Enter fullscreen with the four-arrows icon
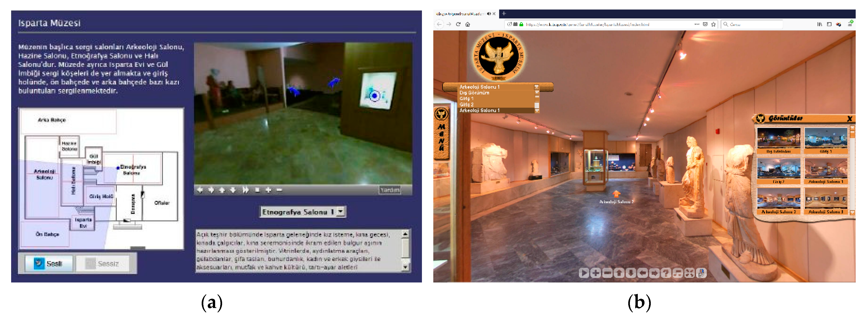Image resolution: width=868 pixels, height=321 pixels. pos(690,273)
